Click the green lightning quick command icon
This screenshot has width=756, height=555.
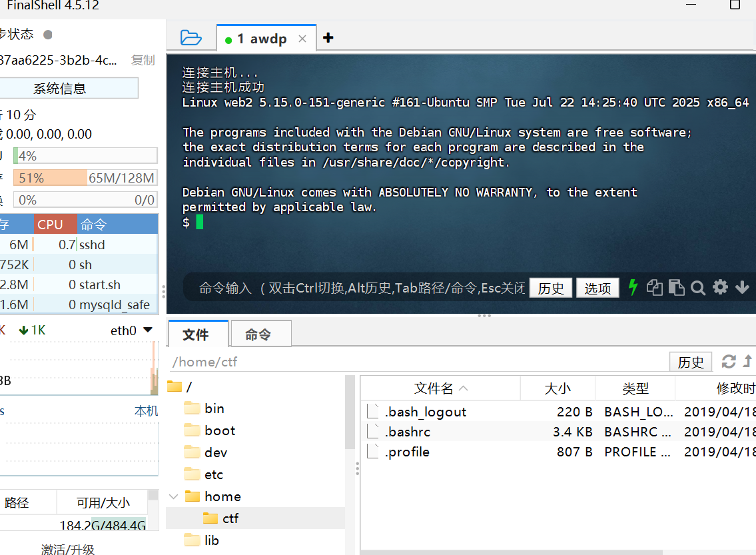point(633,287)
